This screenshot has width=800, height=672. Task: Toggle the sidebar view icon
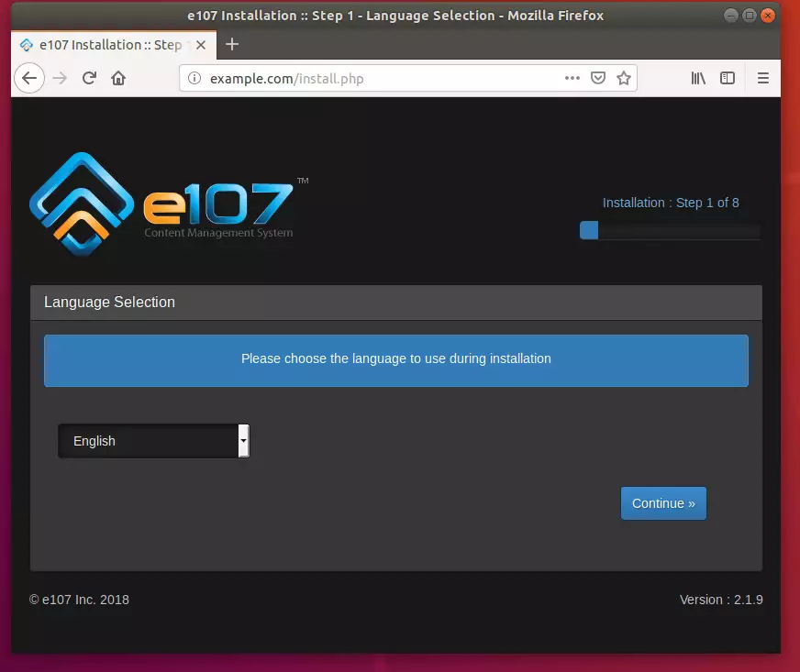tap(727, 78)
